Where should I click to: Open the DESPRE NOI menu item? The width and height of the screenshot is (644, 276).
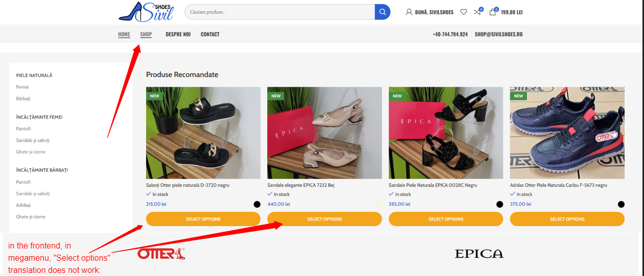pyautogui.click(x=178, y=34)
